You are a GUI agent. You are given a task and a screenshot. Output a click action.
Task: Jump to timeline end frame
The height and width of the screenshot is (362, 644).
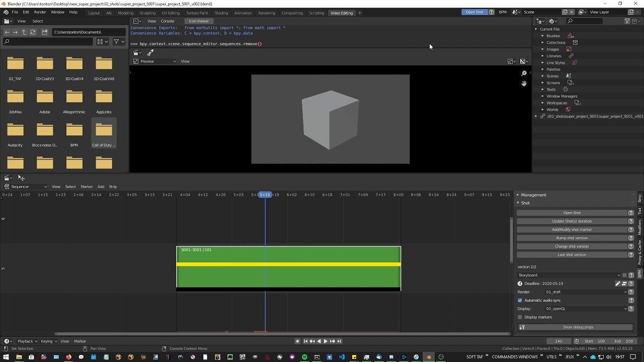coord(339,341)
